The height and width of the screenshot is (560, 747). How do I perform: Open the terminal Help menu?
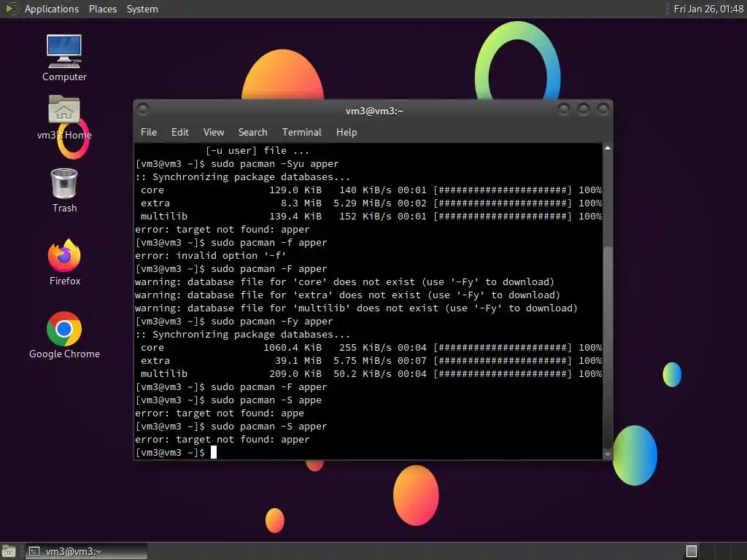[347, 132]
